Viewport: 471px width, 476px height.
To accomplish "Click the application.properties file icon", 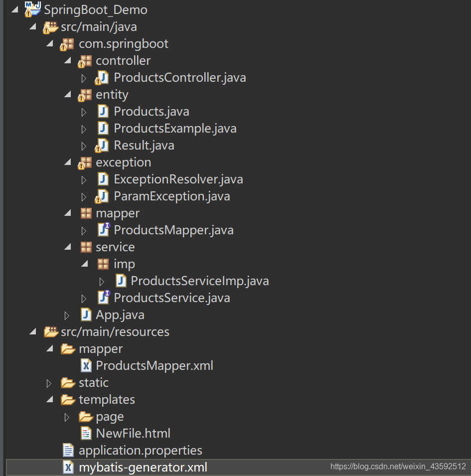I will pyautogui.click(x=68, y=450).
